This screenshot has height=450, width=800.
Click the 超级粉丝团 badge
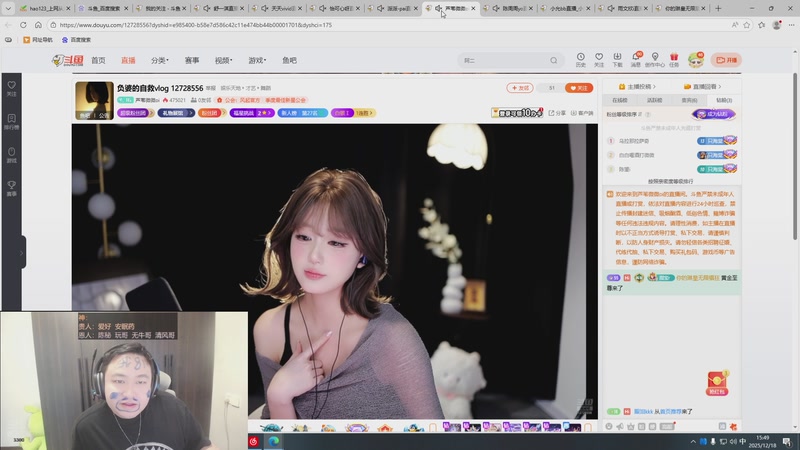136,113
